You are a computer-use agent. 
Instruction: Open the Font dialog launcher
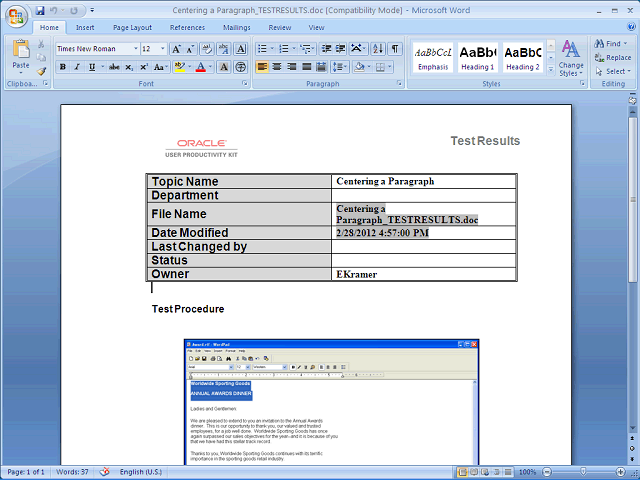(x=245, y=83)
